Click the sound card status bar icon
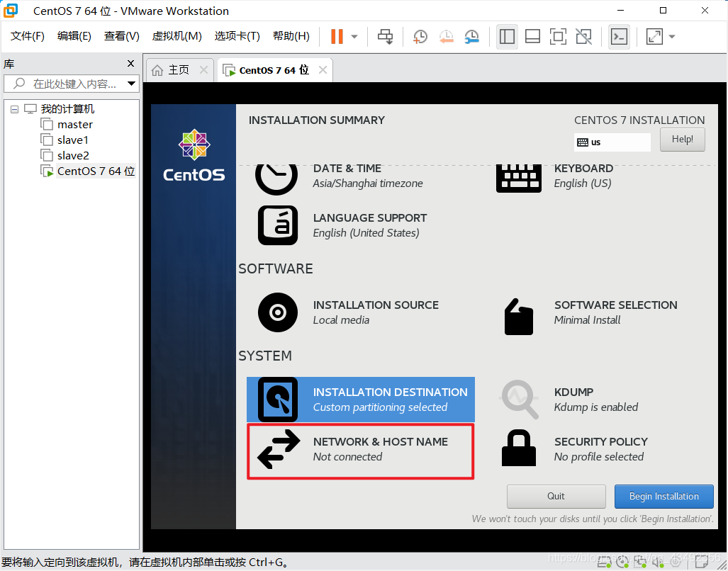 click(657, 562)
